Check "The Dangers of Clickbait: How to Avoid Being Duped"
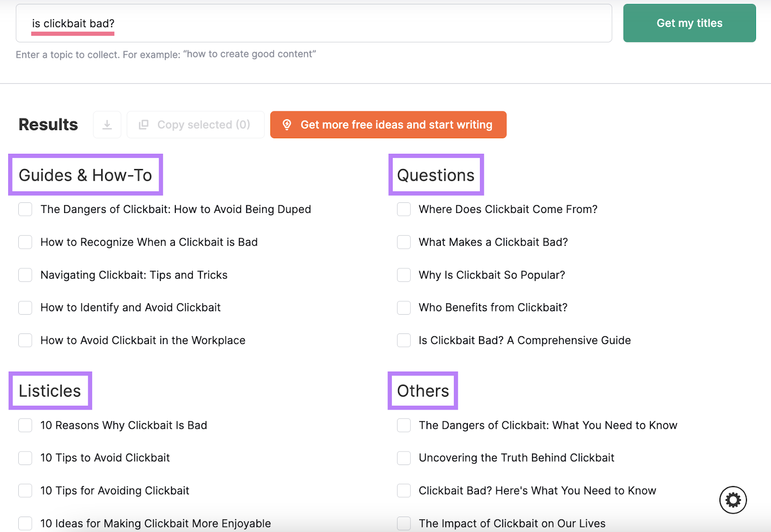The image size is (771, 532). [25, 209]
